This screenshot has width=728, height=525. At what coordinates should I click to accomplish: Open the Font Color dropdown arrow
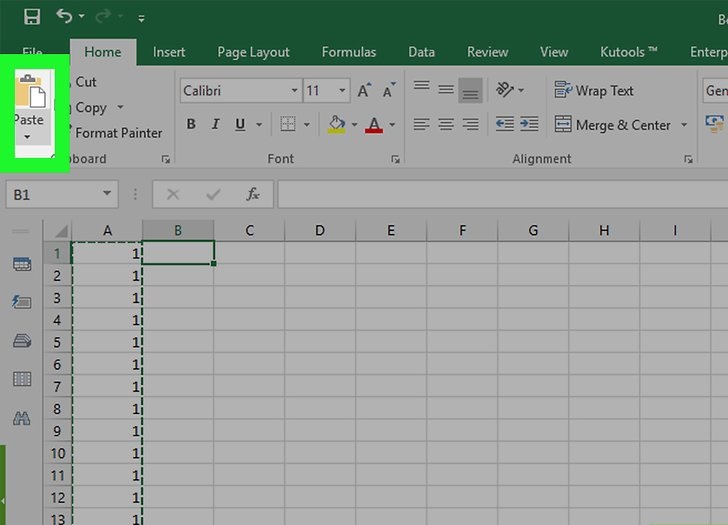point(392,124)
